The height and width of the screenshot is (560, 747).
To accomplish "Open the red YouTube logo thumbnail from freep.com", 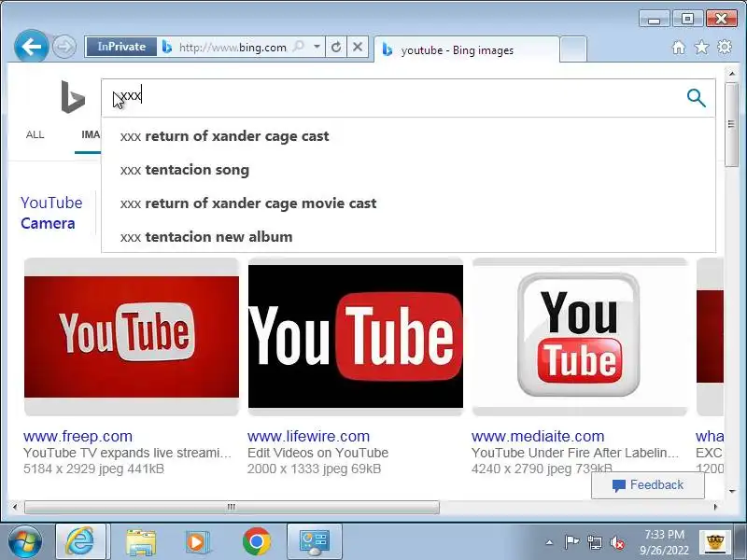I will tap(132, 337).
